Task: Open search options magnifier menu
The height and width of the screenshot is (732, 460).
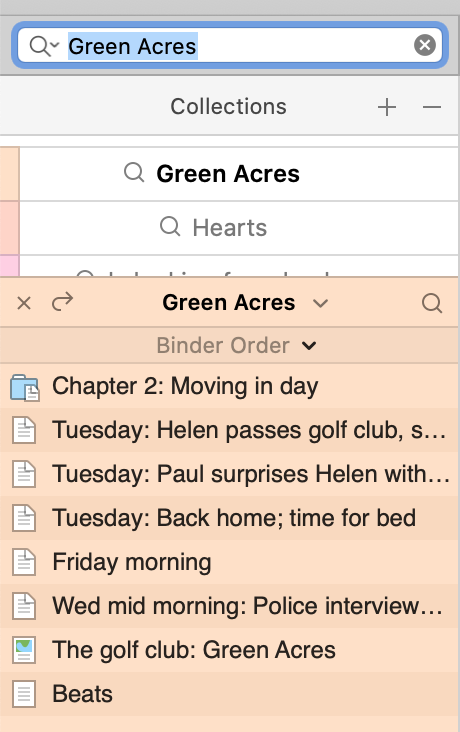Action: pyautogui.click(x=43, y=46)
